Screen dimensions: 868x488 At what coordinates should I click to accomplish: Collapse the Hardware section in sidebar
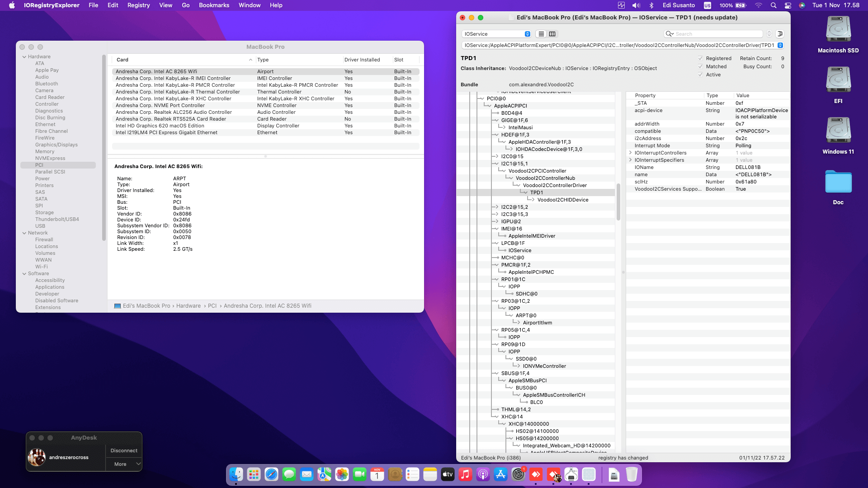click(24, 57)
